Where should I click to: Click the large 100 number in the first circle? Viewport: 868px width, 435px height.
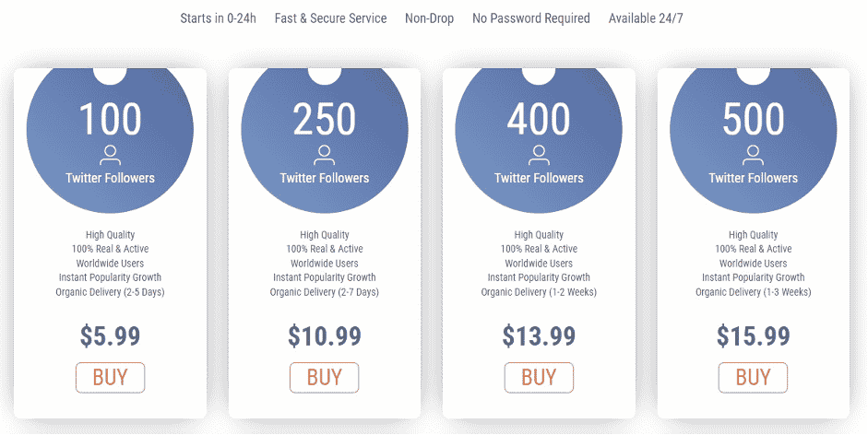click(110, 119)
